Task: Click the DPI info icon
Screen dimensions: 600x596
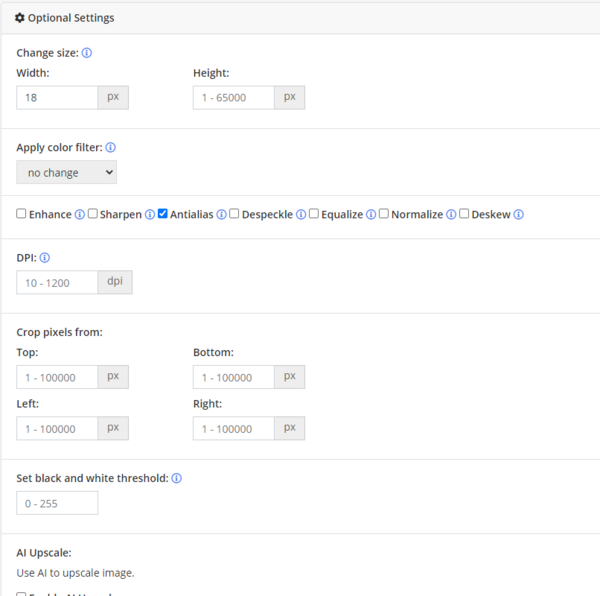Action: point(45,258)
